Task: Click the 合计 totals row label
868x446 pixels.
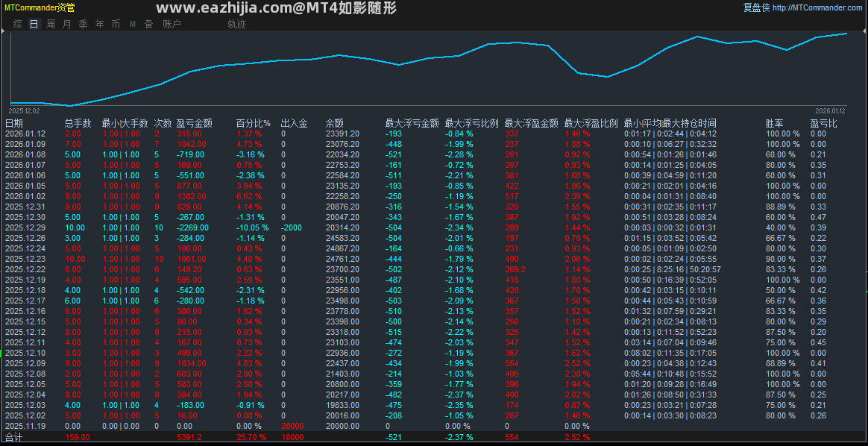Action: (x=14, y=437)
